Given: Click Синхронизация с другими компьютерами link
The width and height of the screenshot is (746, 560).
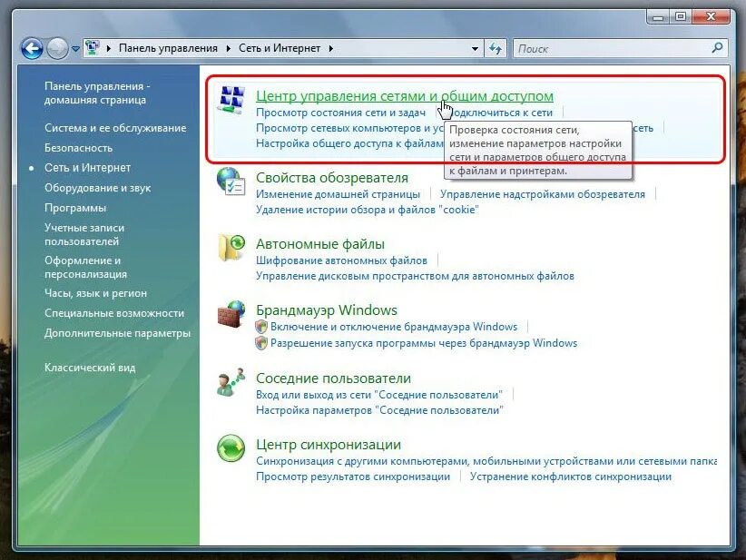Looking at the screenshot, I should point(486,460).
